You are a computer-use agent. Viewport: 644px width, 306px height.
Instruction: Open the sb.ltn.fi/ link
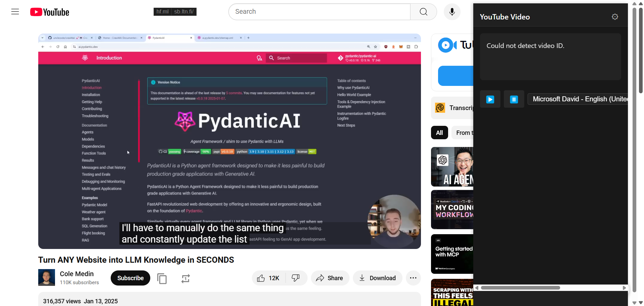184,12
